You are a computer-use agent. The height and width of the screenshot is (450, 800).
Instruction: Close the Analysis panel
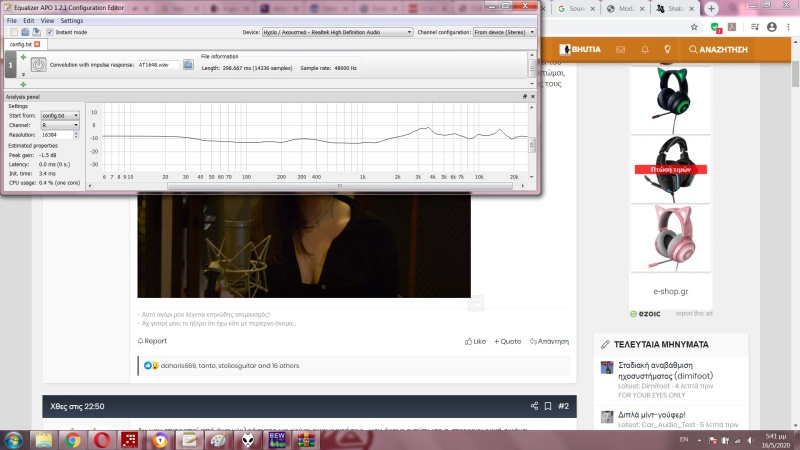533,96
